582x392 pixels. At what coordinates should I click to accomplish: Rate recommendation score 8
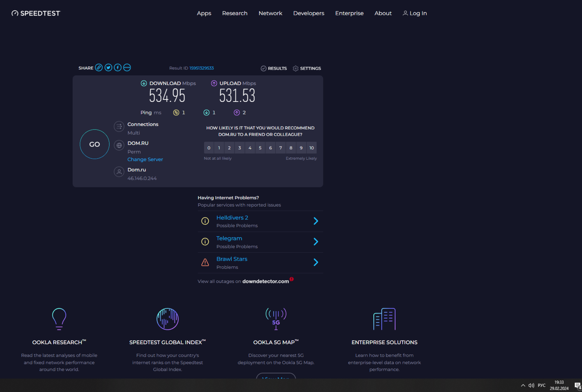coord(291,148)
